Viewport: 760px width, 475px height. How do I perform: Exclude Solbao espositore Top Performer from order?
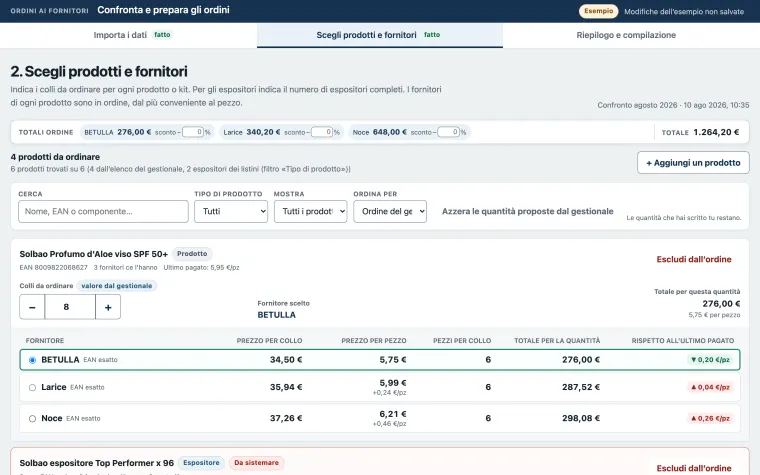tap(694, 468)
